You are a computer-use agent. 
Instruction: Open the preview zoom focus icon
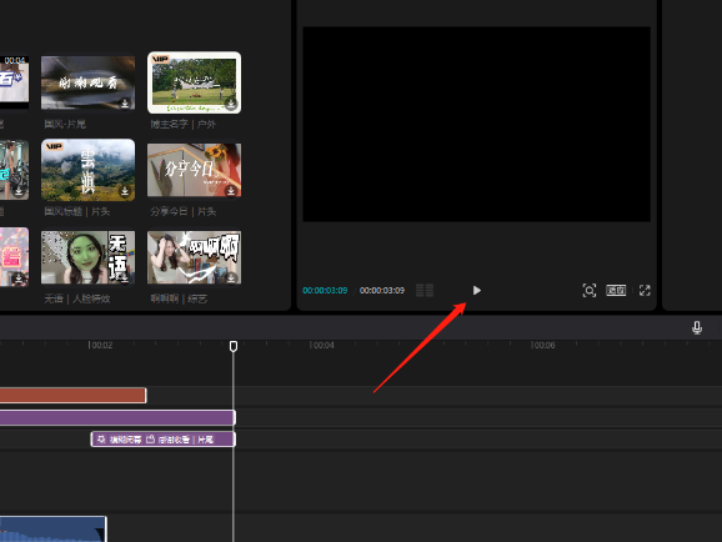pos(589,291)
